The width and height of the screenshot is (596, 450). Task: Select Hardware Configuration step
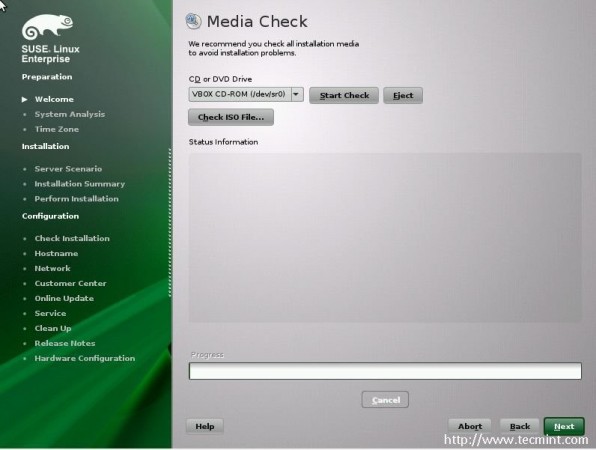click(84, 358)
